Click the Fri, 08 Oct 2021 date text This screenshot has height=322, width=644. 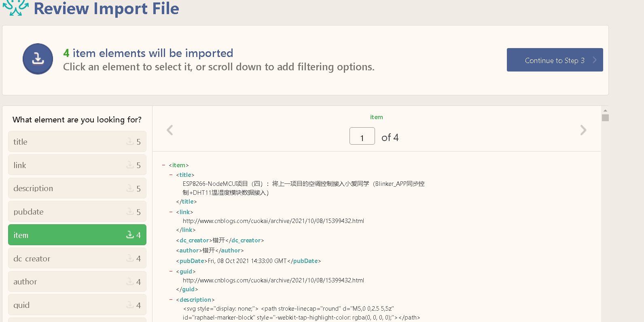[247, 261]
